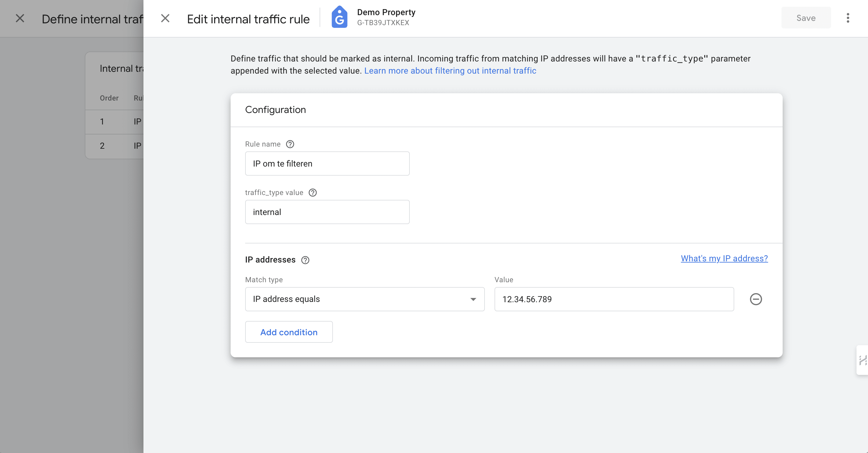868x453 pixels.
Task: Click the Configuration card heading
Action: tap(275, 110)
